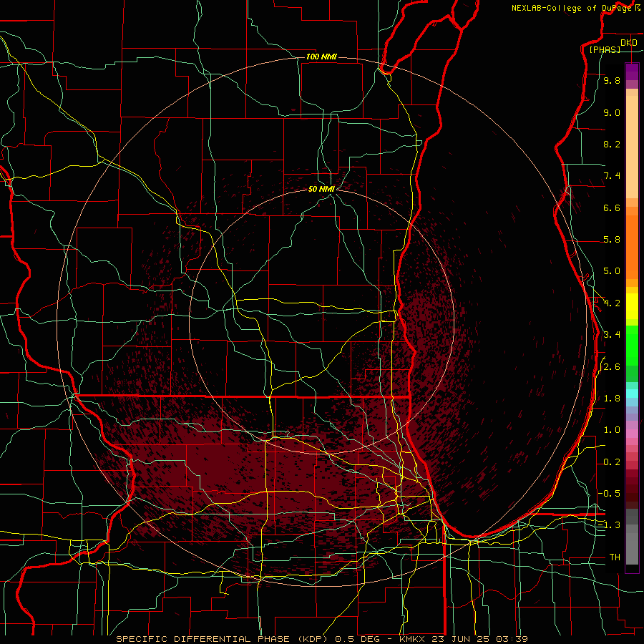Click the DKD product label
This screenshot has width=644, height=644.
tap(628, 43)
